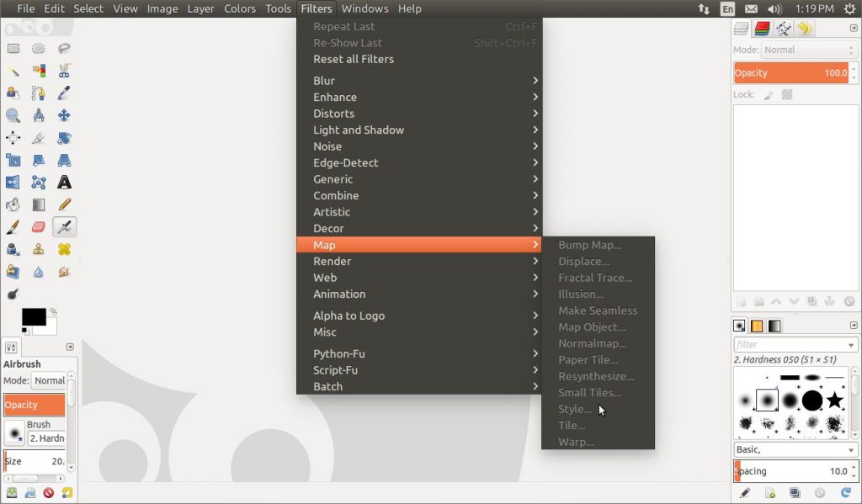
Task: Activate the Color Picker tool
Action: click(x=63, y=93)
